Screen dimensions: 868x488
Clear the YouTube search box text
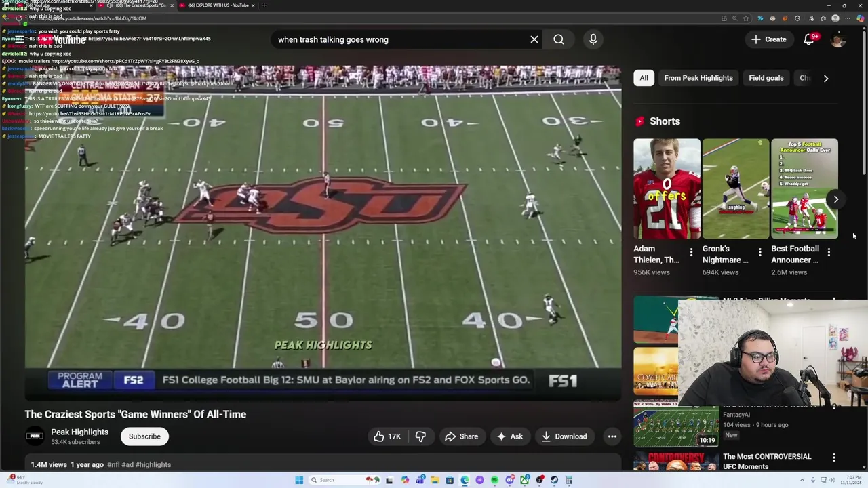[534, 39]
